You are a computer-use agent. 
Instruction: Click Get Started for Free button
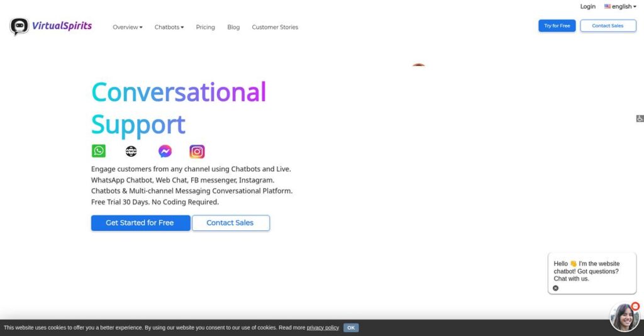tap(140, 223)
